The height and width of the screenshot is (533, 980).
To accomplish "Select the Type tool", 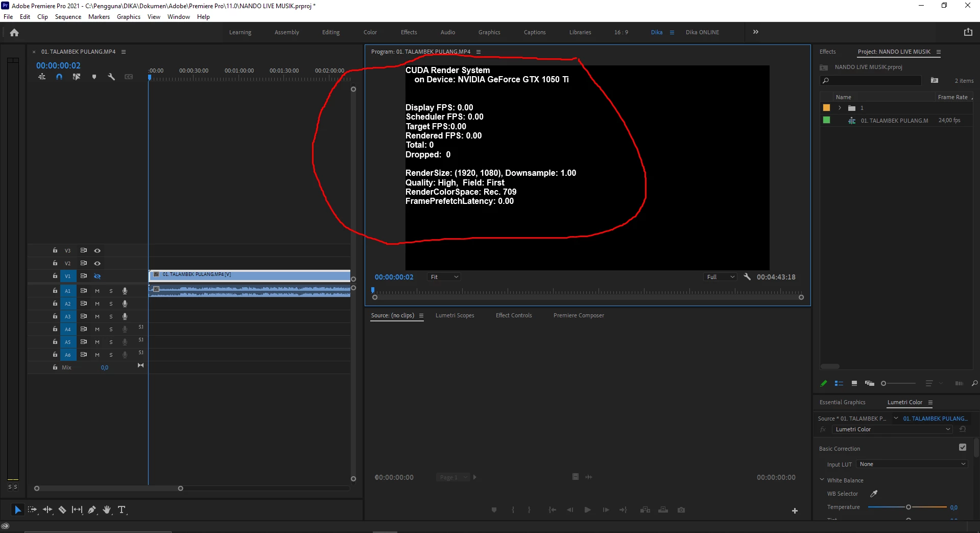I will click(122, 509).
